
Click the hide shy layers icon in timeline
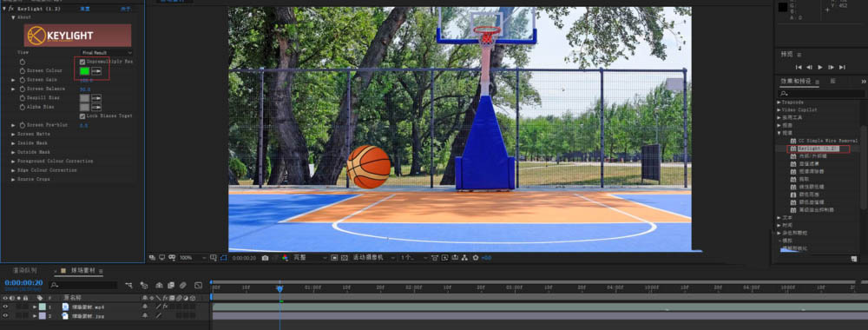coord(159,285)
